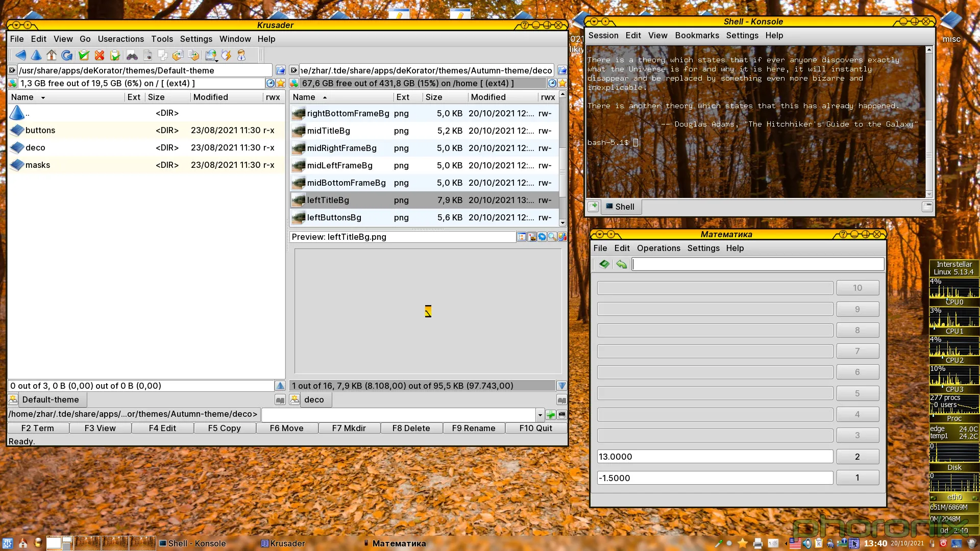Switch to Krusader in the taskbar
Image resolution: width=980 pixels, height=551 pixels.
[x=283, y=543]
